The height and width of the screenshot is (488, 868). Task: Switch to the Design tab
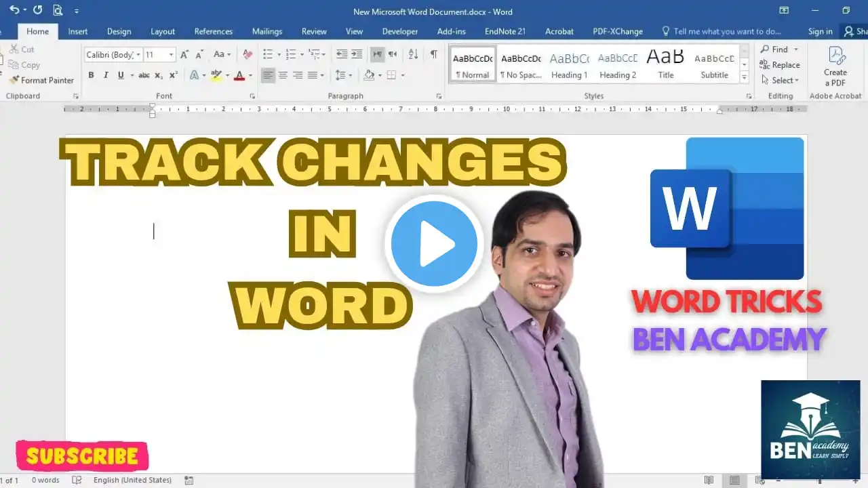click(119, 31)
